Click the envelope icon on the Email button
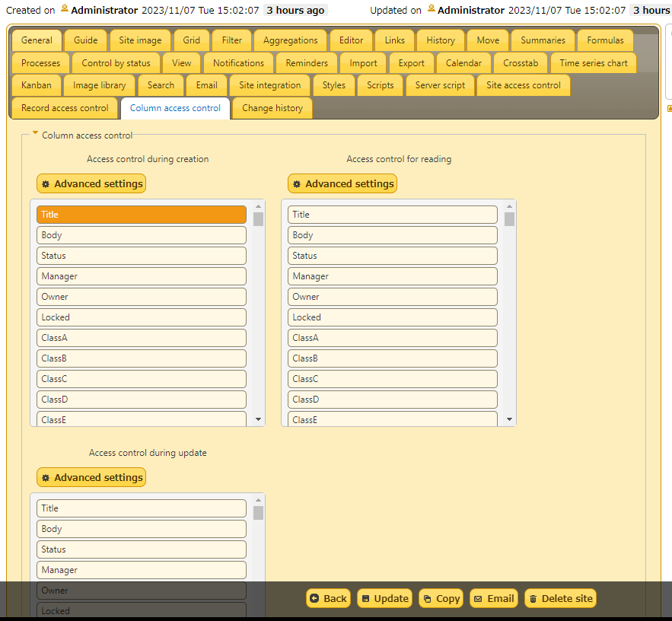 click(477, 598)
